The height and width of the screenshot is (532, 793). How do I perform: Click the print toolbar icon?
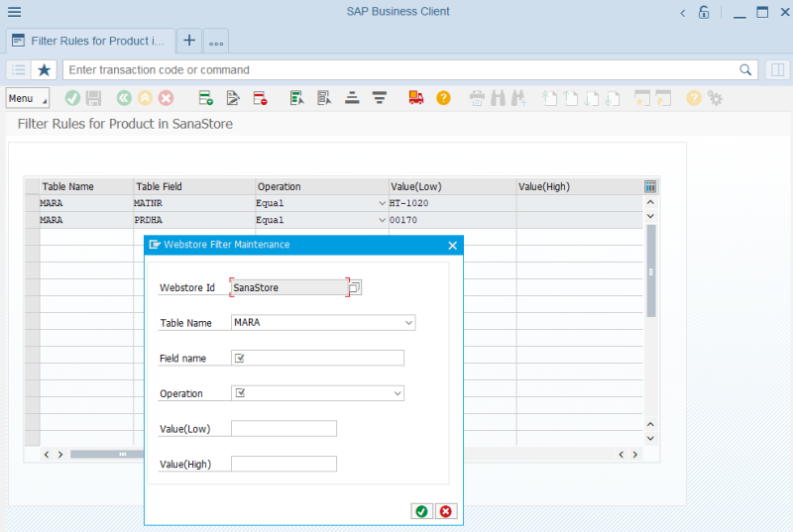(x=477, y=98)
